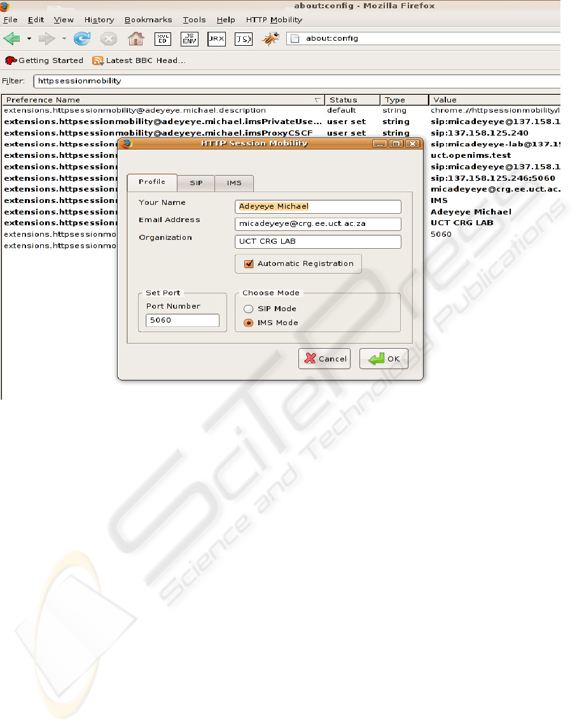Image resolution: width=577 pixels, height=728 pixels.
Task: Switch to the SIP tab
Action: pyautogui.click(x=196, y=183)
